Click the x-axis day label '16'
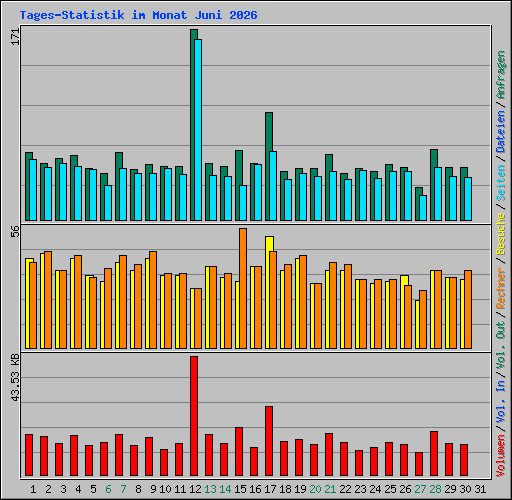 pos(256,489)
